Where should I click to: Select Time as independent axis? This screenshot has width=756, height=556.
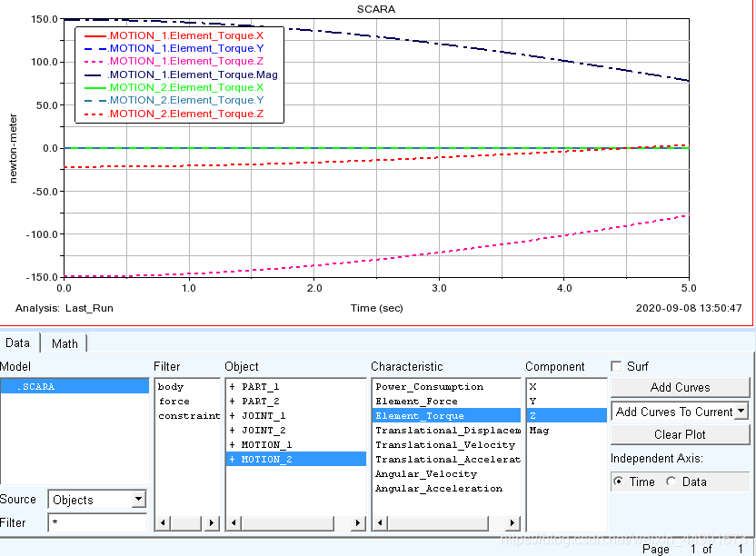click(x=620, y=482)
